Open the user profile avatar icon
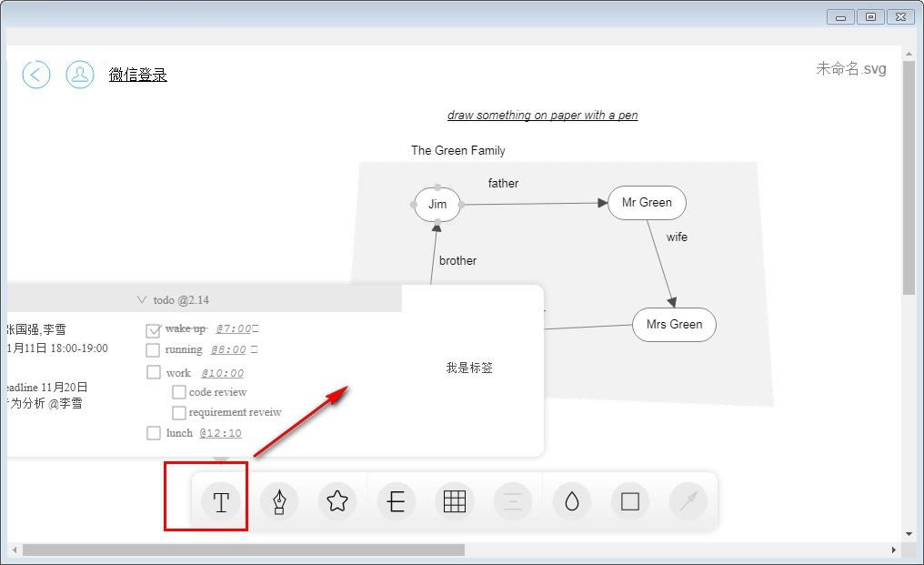This screenshot has height=565, width=924. coord(79,75)
